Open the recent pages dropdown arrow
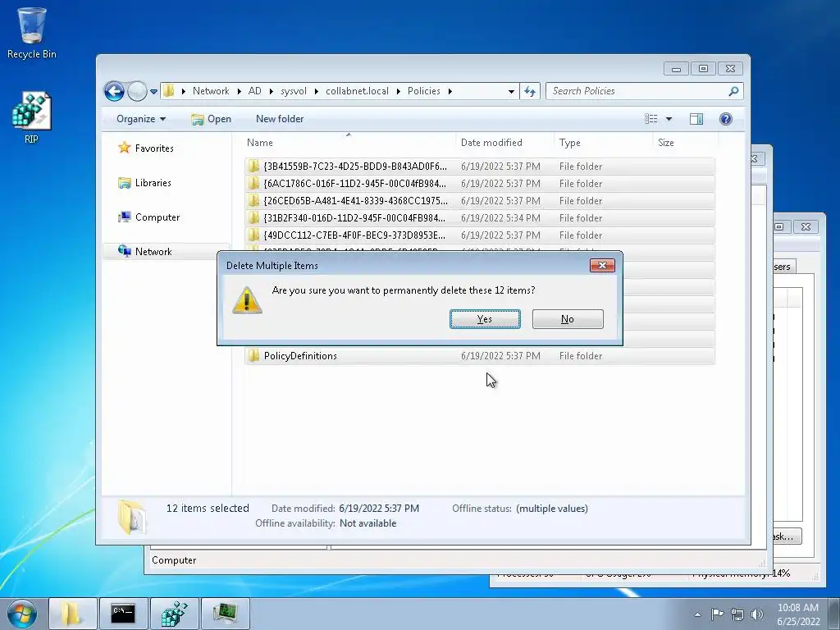840x630 pixels. pos(153,92)
